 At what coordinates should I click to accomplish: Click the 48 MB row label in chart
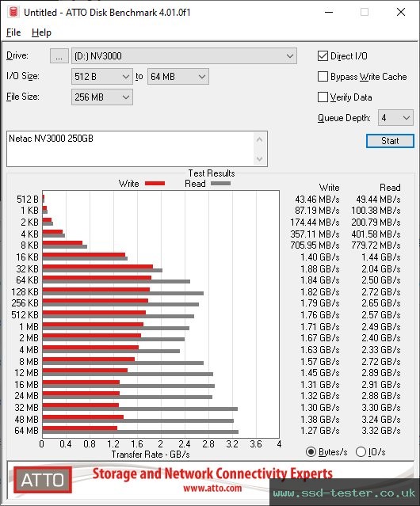coord(26,419)
